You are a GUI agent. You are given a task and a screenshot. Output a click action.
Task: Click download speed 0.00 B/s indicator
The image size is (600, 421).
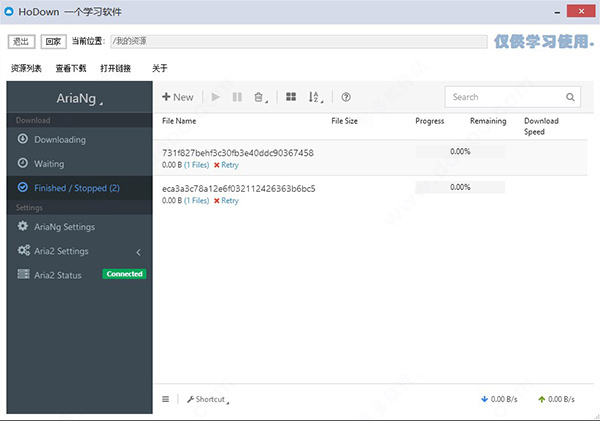click(x=499, y=399)
